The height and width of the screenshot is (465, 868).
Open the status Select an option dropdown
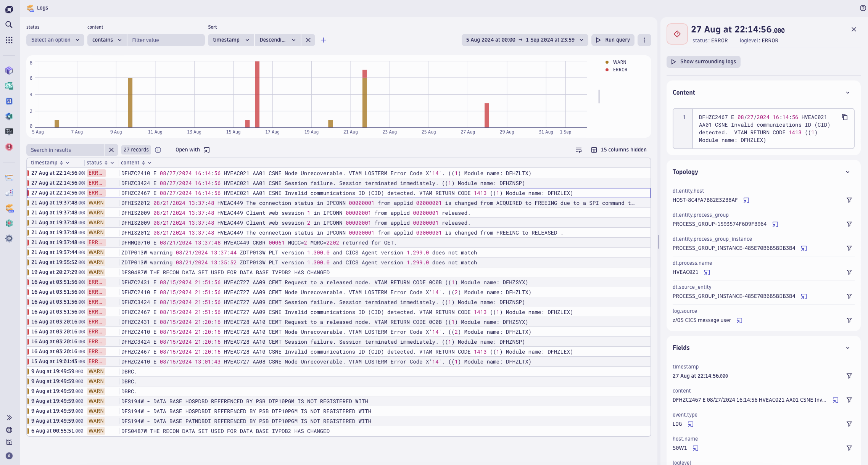click(55, 40)
